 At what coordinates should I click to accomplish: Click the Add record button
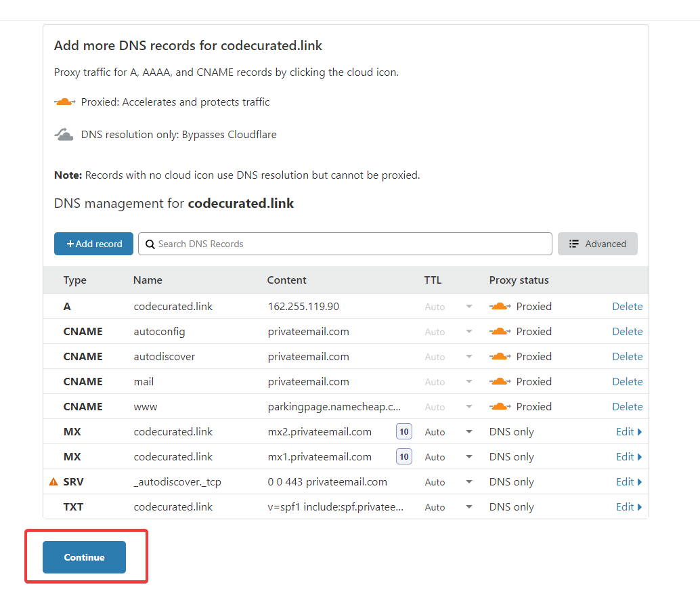point(93,244)
